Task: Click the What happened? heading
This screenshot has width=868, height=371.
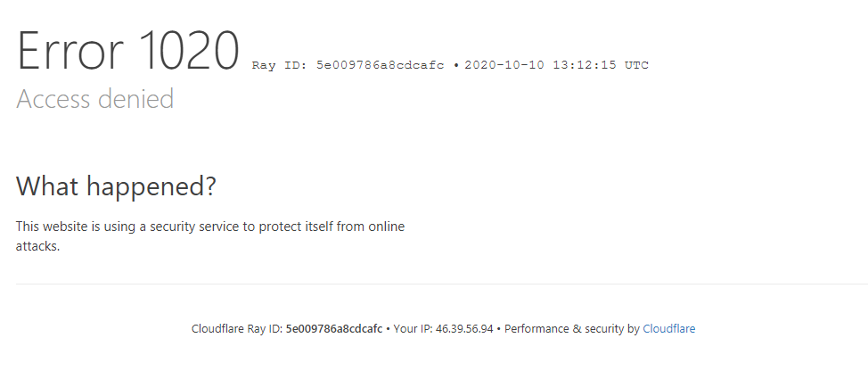Action: (116, 186)
